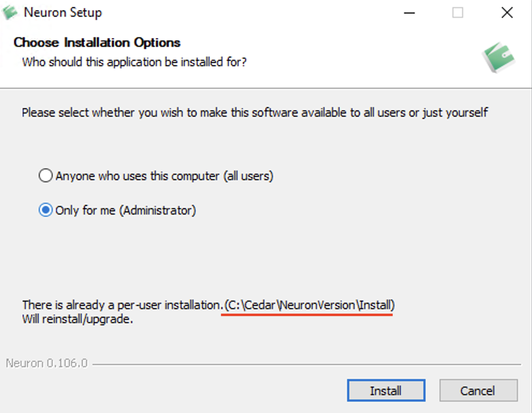The width and height of the screenshot is (532, 413).
Task: Click the Cancel button
Action: [x=478, y=390]
